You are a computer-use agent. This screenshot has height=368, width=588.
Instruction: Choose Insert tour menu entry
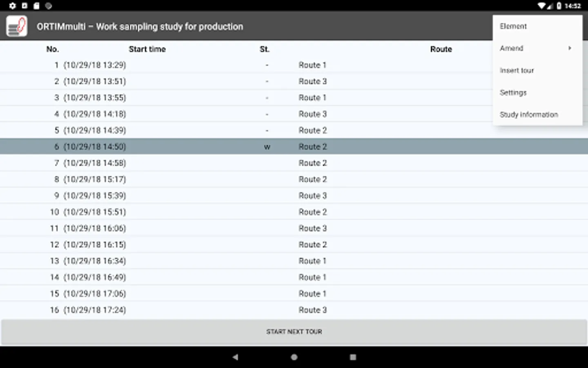pyautogui.click(x=517, y=70)
